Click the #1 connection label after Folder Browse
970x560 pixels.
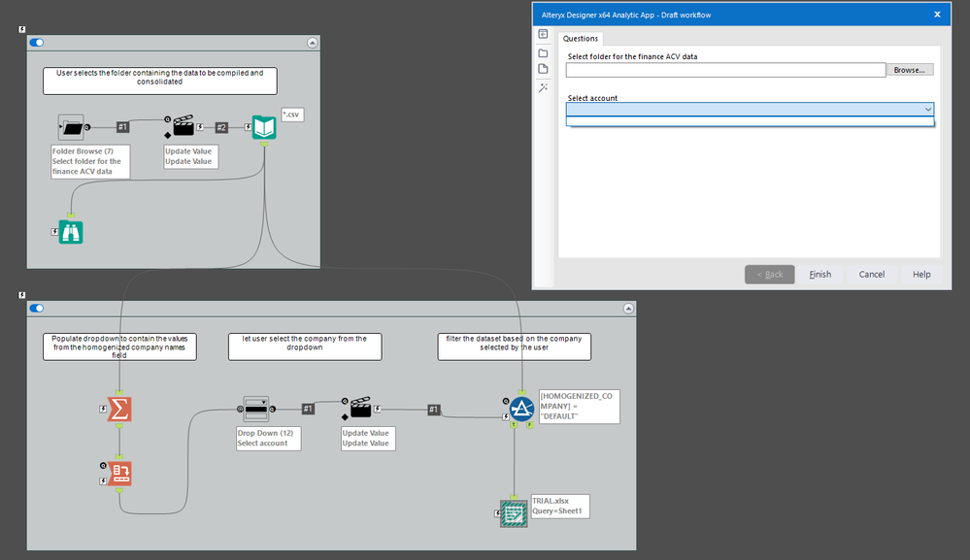point(122,127)
